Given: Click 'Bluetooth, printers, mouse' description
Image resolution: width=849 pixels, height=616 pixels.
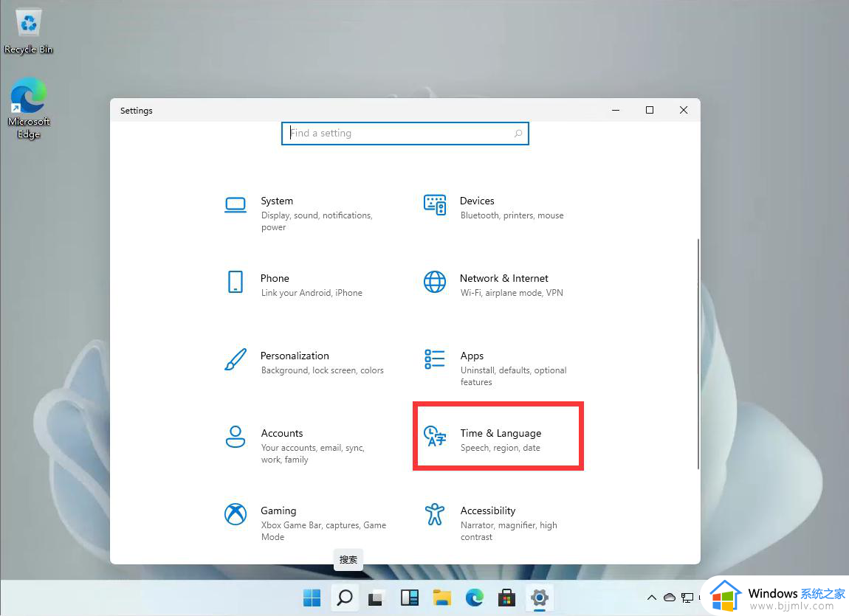Looking at the screenshot, I should [x=512, y=215].
